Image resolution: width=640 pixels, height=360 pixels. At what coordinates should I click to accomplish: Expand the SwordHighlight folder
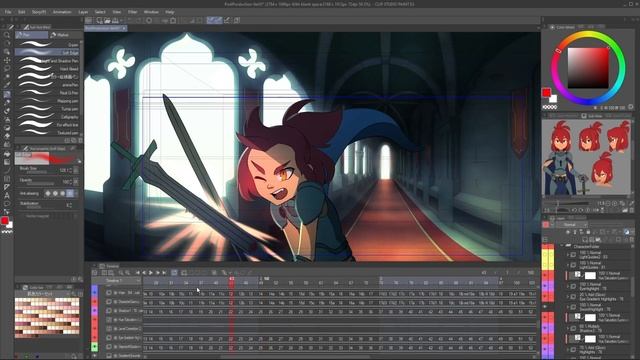click(568, 307)
